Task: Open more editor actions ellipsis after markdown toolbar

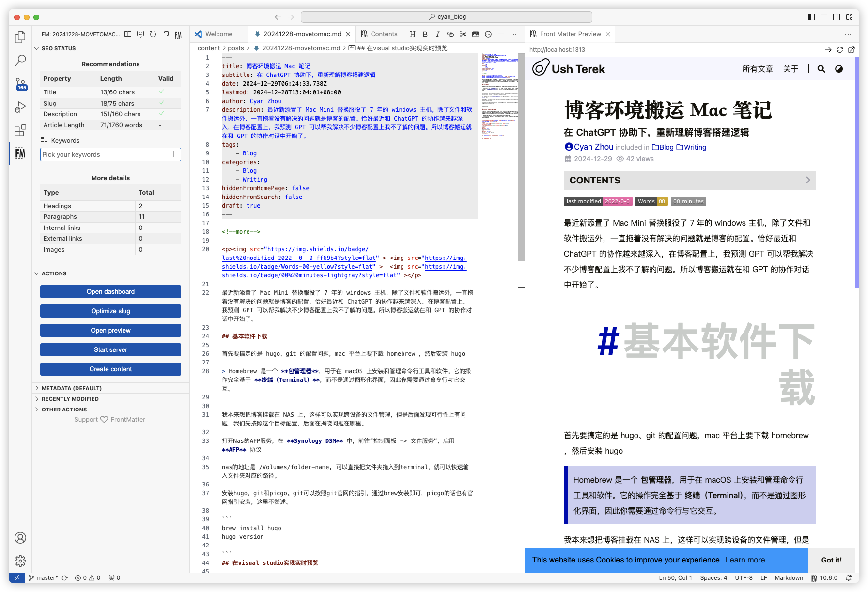Action: (x=513, y=34)
